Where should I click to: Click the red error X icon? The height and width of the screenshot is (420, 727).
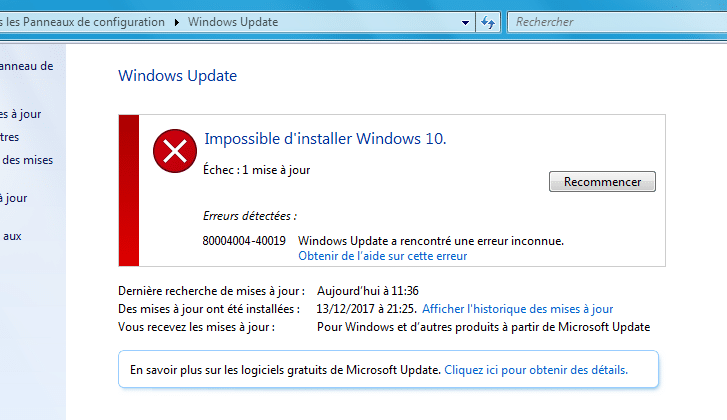point(175,151)
